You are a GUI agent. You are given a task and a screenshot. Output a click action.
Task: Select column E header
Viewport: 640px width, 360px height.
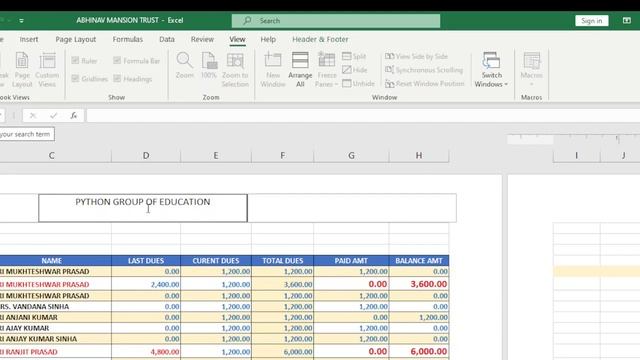(216, 156)
